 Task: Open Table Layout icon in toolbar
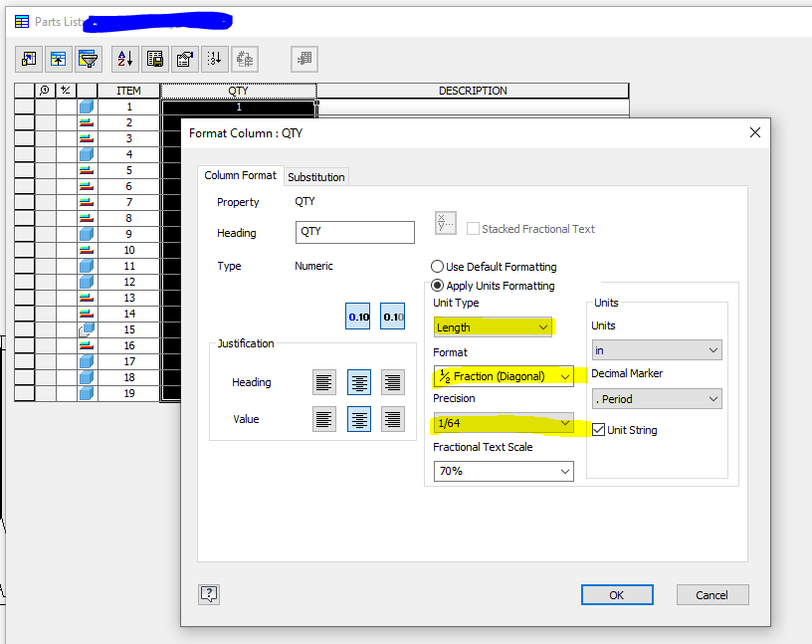pos(185,59)
